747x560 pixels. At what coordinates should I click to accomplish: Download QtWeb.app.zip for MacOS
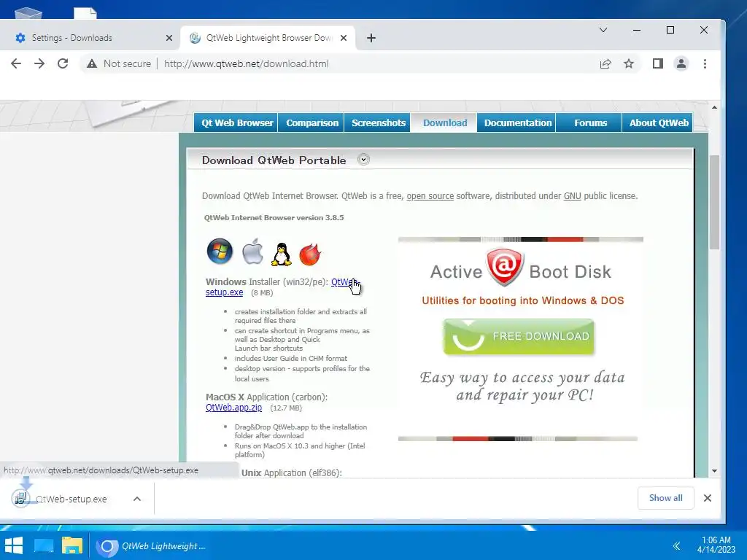[233, 408]
